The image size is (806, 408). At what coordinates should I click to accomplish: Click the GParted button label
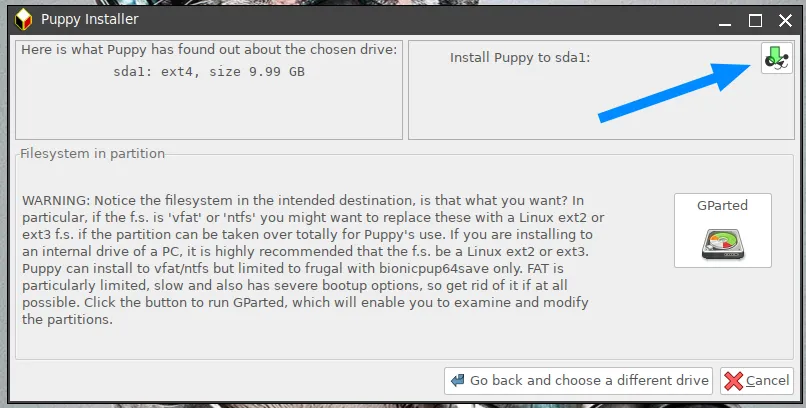(x=722, y=206)
